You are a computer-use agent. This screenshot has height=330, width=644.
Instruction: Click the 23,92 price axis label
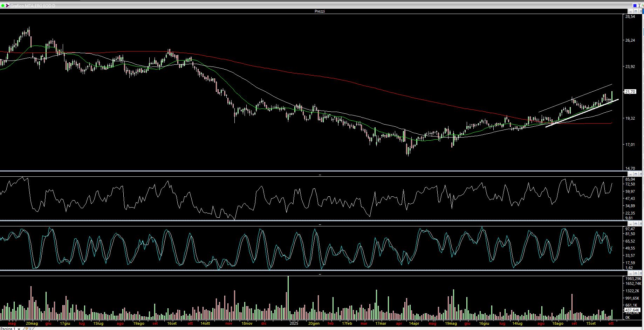(x=630, y=66)
